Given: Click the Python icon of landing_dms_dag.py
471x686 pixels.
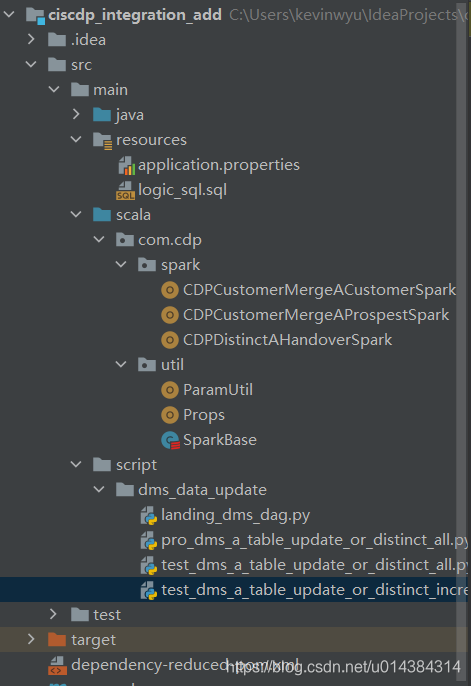Looking at the screenshot, I should (149, 515).
